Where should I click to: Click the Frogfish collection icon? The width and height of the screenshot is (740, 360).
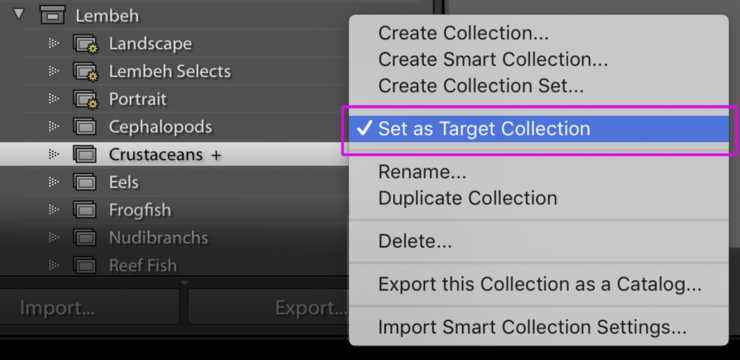coord(85,209)
